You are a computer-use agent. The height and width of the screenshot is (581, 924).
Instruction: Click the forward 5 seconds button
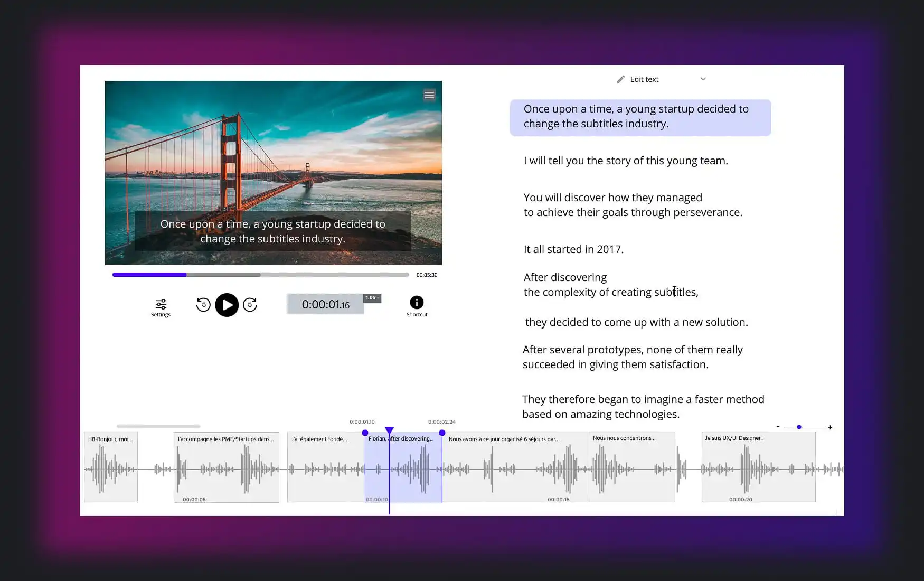[250, 305]
